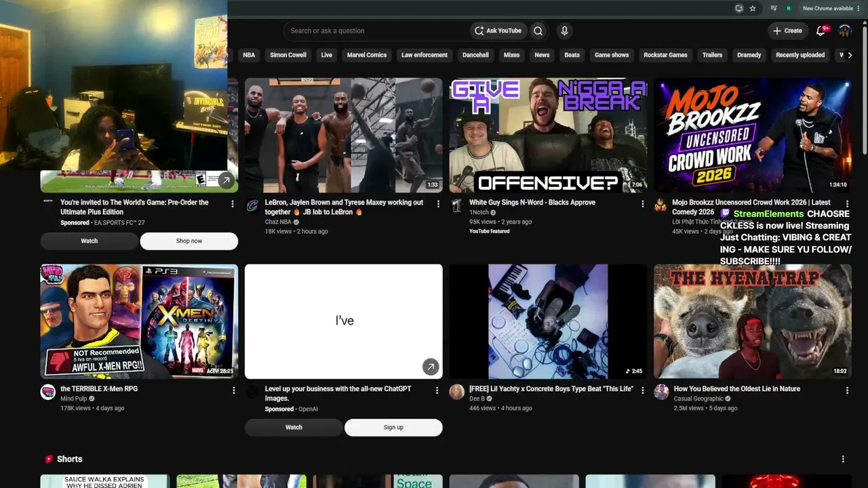Screen dimensions: 868x488
Task: Select the Recently uploaded chip
Action: point(800,55)
